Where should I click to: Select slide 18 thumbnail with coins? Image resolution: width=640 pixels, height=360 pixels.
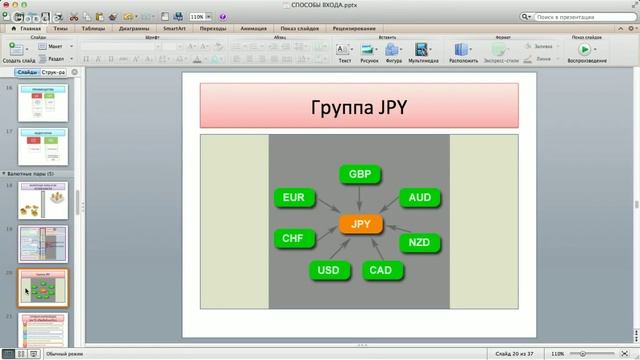(43, 200)
